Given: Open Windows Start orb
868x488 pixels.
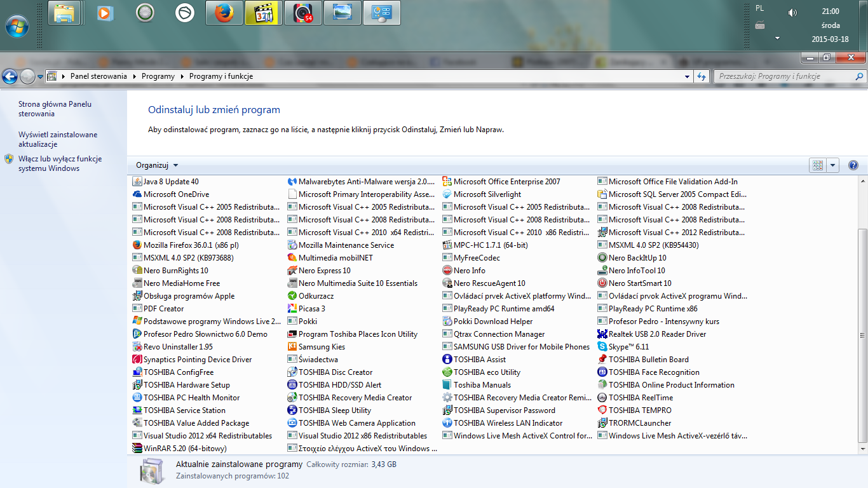Looking at the screenshot, I should 17,27.
